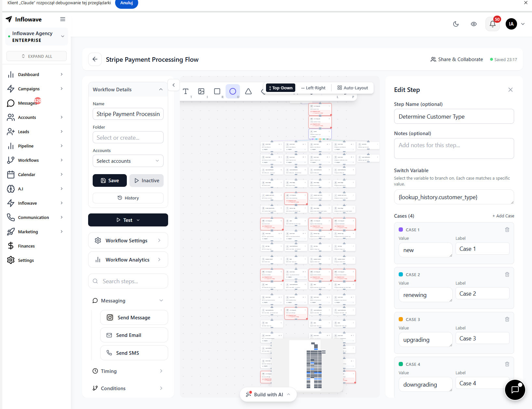Click Share & Collaborate
Screen dimensions: 532x409
457,59
